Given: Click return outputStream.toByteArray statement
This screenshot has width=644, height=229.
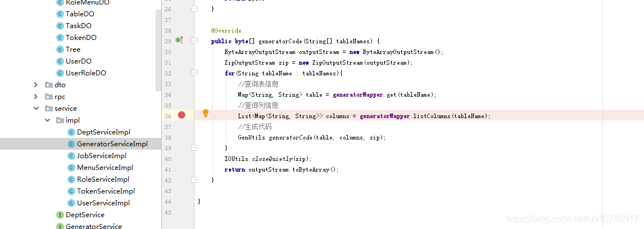Looking at the screenshot, I should (x=282, y=170).
